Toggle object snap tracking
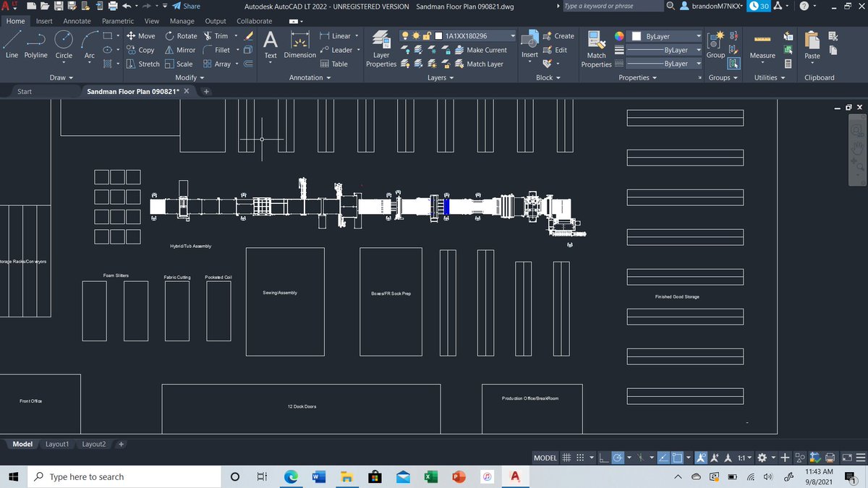The width and height of the screenshot is (868, 488). (664, 458)
